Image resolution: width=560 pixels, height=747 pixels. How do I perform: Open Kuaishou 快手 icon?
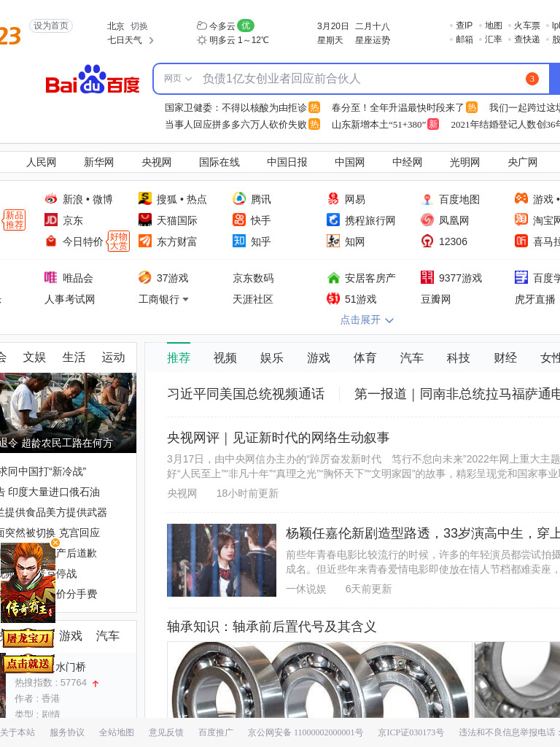[x=239, y=220]
